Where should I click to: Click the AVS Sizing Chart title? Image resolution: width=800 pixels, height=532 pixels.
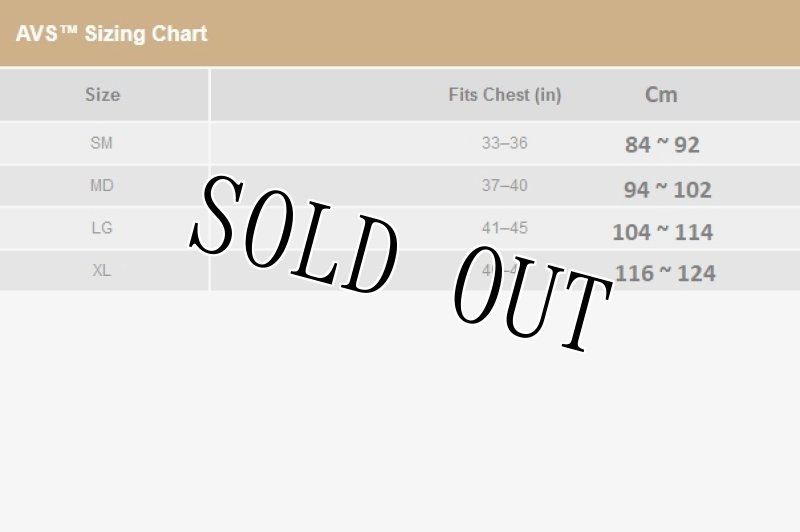[112, 34]
